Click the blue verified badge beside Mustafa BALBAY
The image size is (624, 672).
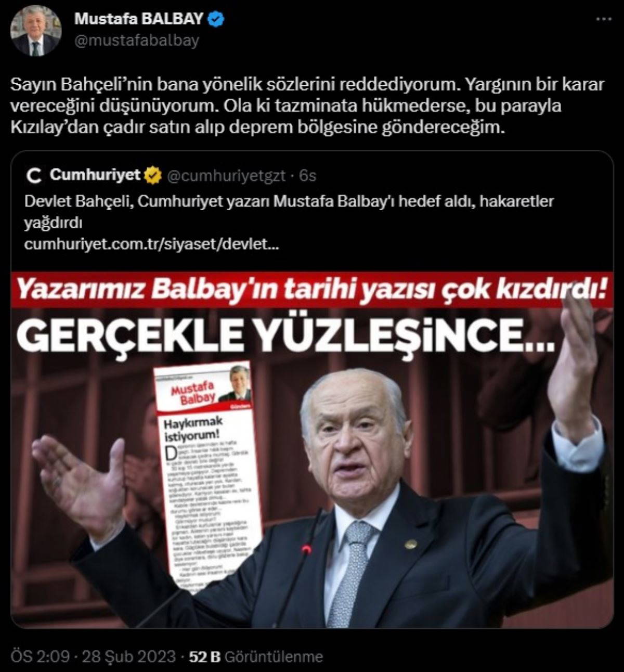point(216,19)
